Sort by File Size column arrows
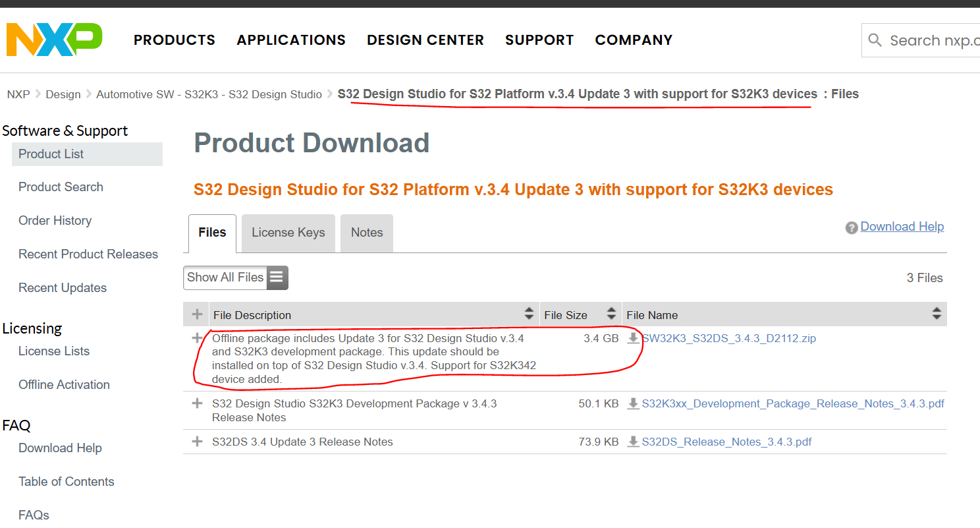This screenshot has height=528, width=980. pos(611,314)
